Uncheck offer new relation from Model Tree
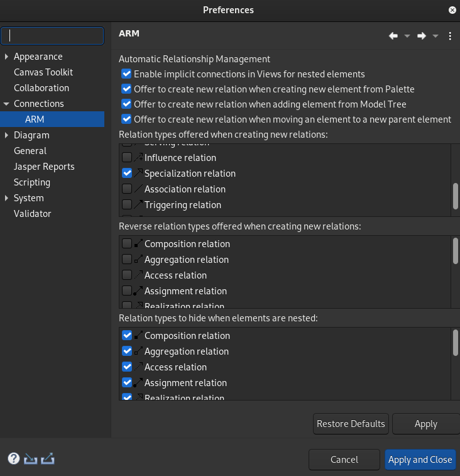 point(126,104)
